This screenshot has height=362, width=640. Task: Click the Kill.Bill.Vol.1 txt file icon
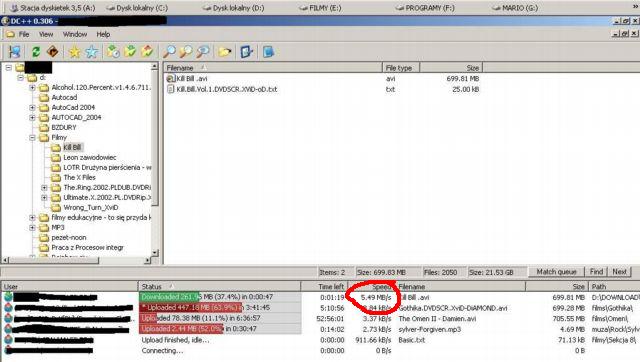pyautogui.click(x=171, y=89)
